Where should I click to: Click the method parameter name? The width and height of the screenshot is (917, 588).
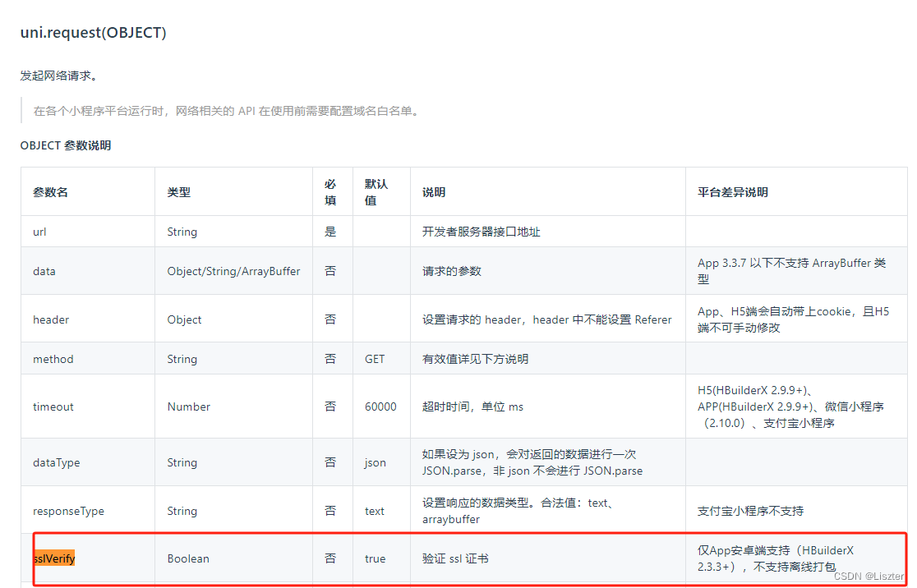53,359
